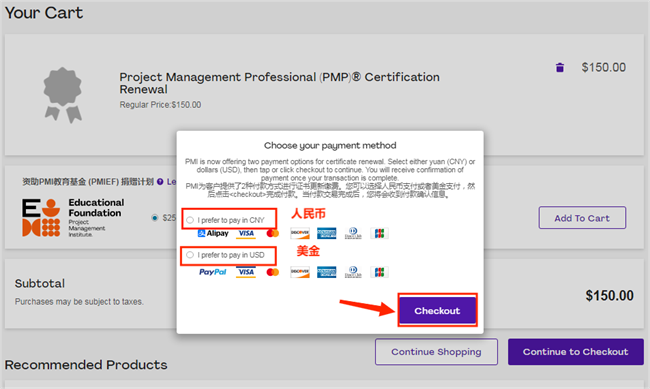The image size is (650, 389).
Task: Click the American Express icon in the CNY row
Action: click(327, 233)
